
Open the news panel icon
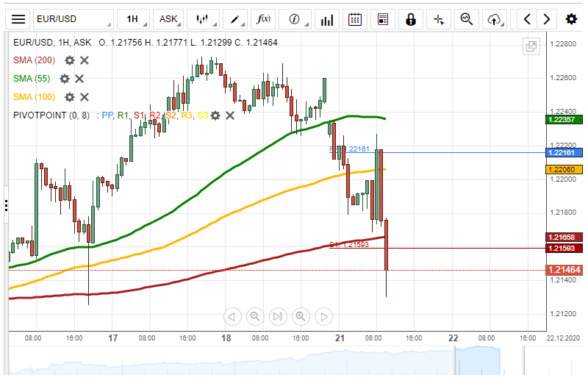[383, 19]
